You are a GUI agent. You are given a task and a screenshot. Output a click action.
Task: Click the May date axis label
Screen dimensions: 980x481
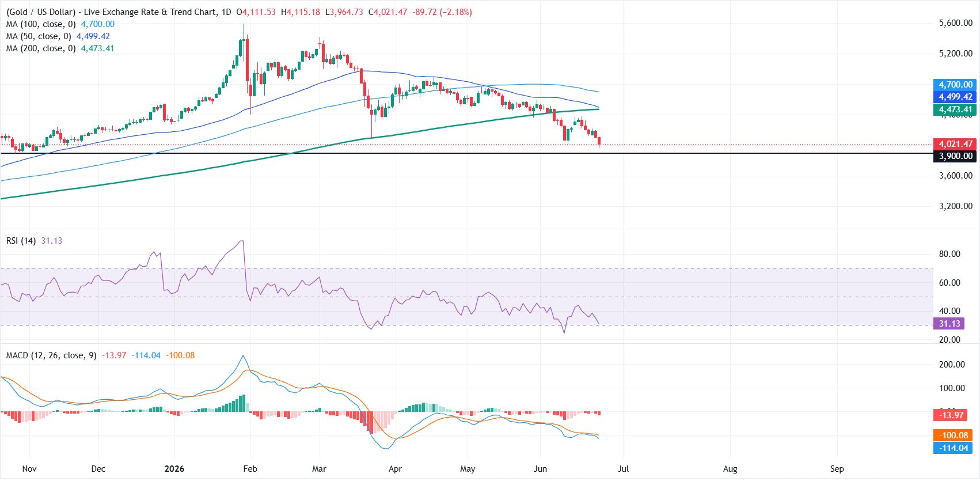[468, 469]
